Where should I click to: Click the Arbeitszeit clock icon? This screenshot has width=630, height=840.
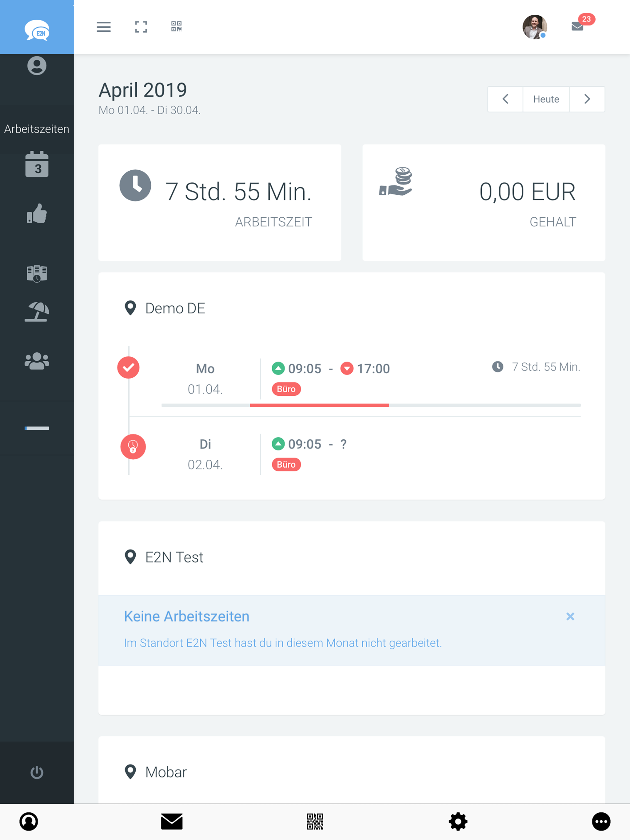click(135, 185)
